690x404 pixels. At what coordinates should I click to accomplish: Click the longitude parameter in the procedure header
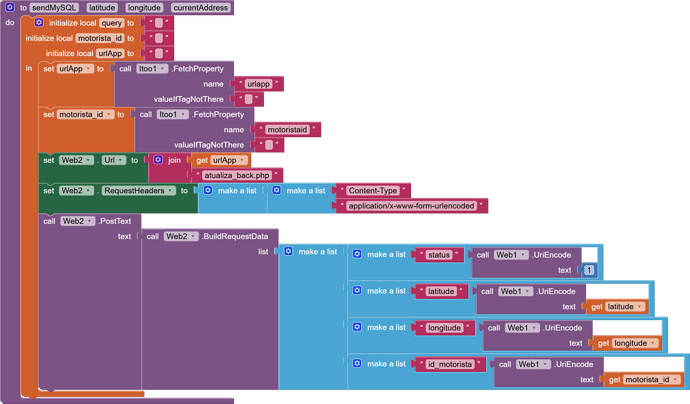pyautogui.click(x=144, y=7)
